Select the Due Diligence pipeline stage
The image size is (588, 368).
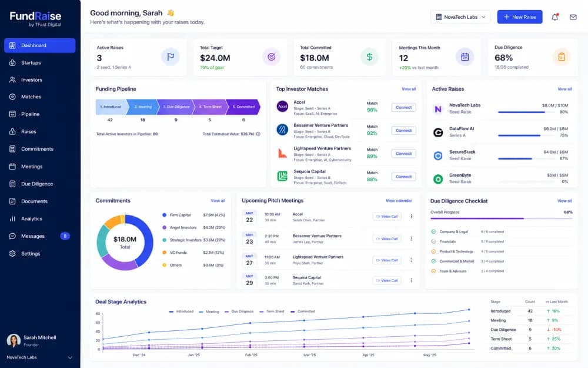pyautogui.click(x=176, y=107)
